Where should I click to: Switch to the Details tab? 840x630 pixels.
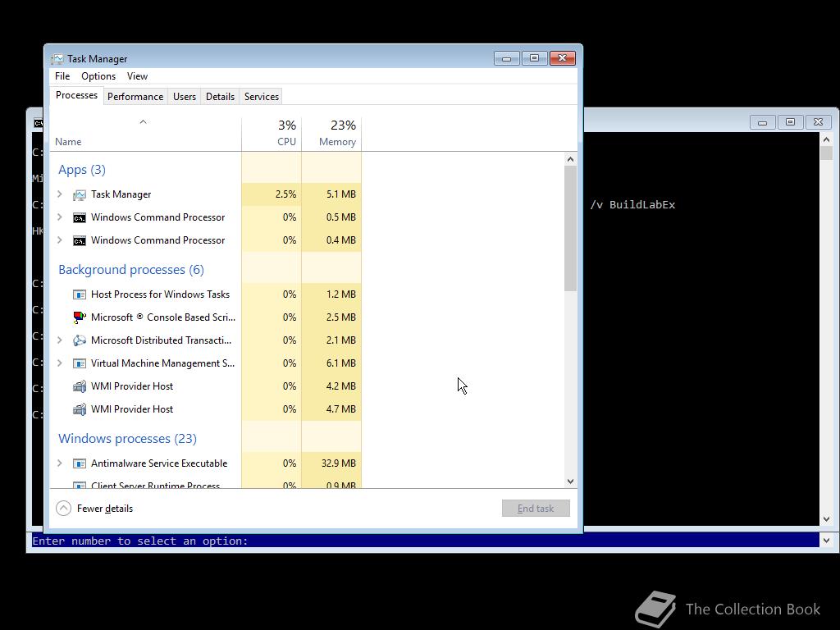pyautogui.click(x=220, y=97)
